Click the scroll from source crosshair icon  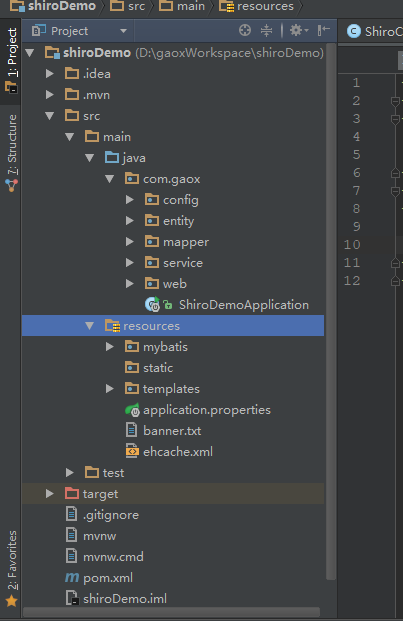click(x=245, y=30)
